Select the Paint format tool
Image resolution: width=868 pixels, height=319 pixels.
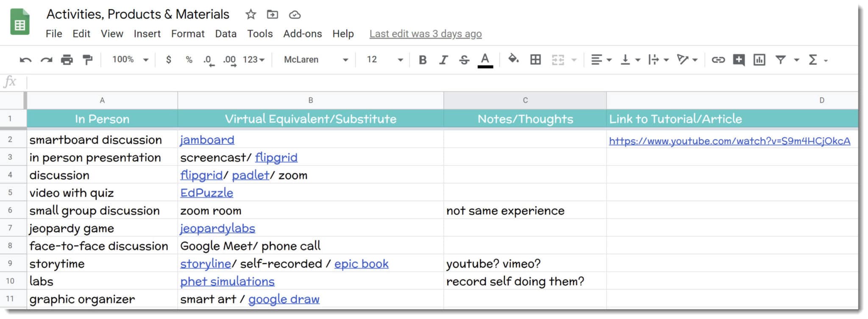87,60
